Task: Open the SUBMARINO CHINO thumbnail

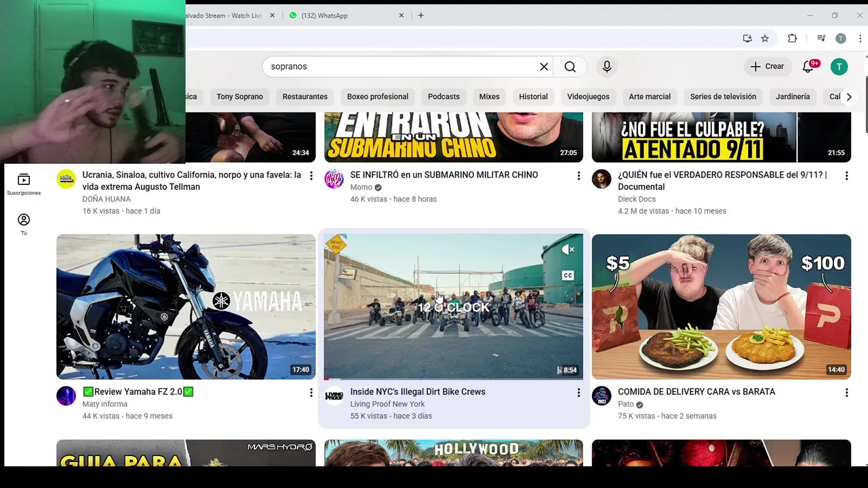Action: click(x=453, y=137)
